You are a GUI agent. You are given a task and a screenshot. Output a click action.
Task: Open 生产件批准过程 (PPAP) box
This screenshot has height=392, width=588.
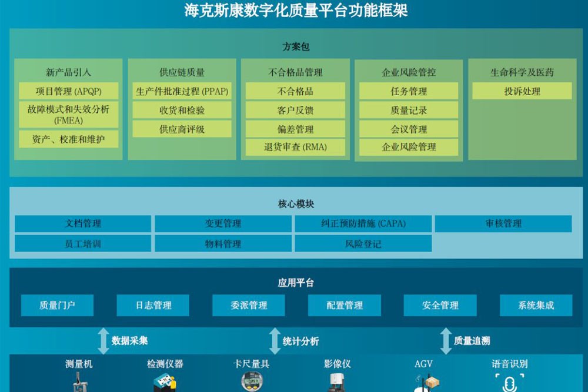(x=182, y=91)
